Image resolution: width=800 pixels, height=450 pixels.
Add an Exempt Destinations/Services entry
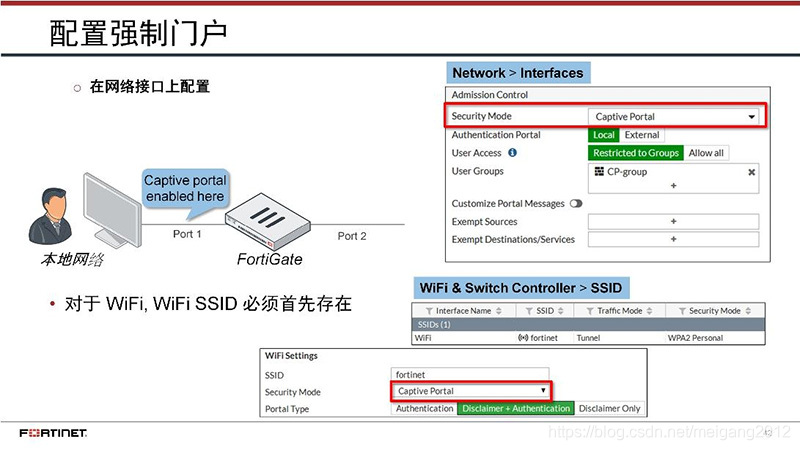[673, 239]
